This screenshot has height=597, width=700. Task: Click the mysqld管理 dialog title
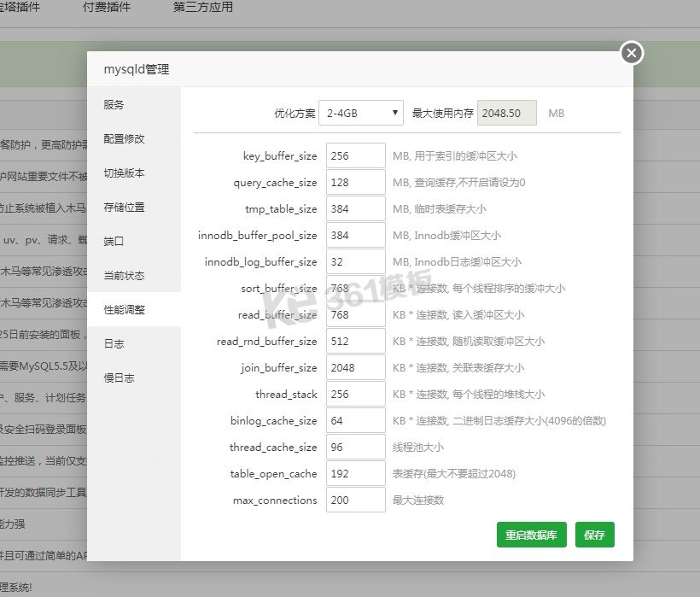[137, 69]
